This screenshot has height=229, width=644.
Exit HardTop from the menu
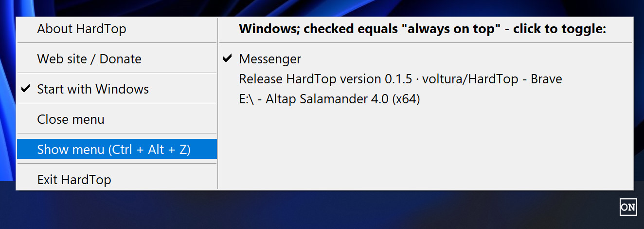74,180
